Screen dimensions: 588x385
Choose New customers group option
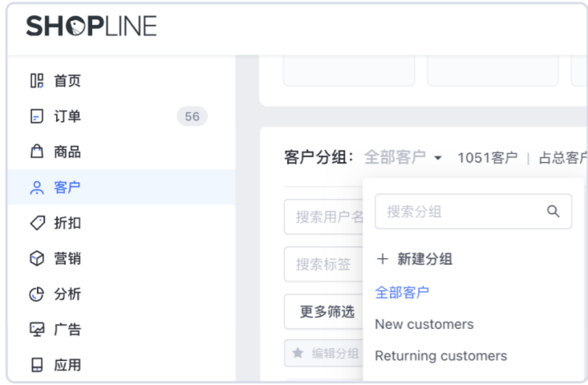point(424,324)
